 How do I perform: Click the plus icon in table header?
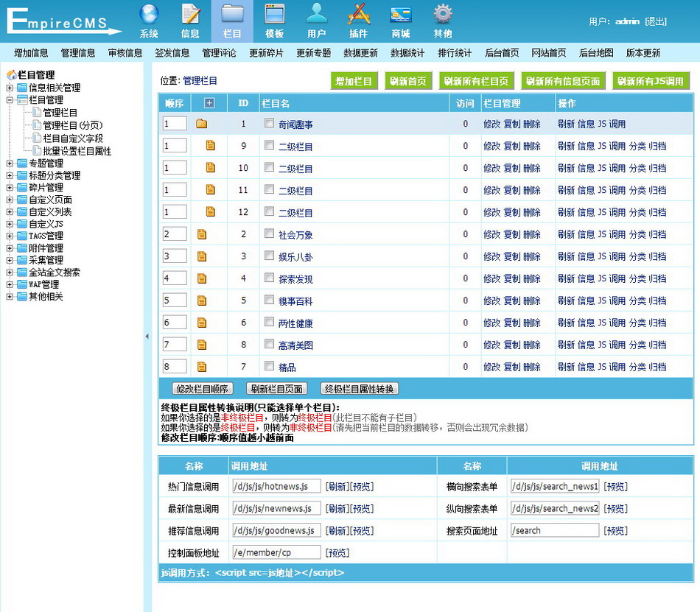(209, 103)
